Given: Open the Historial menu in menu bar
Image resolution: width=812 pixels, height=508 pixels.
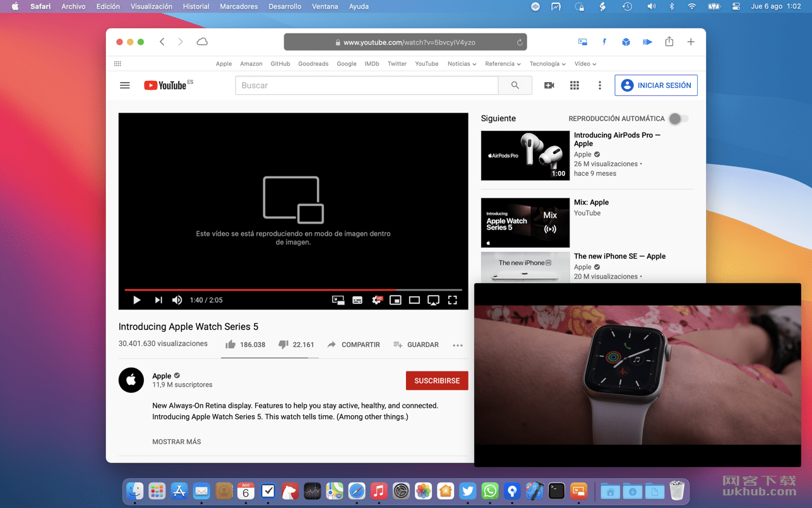Looking at the screenshot, I should pyautogui.click(x=196, y=6).
